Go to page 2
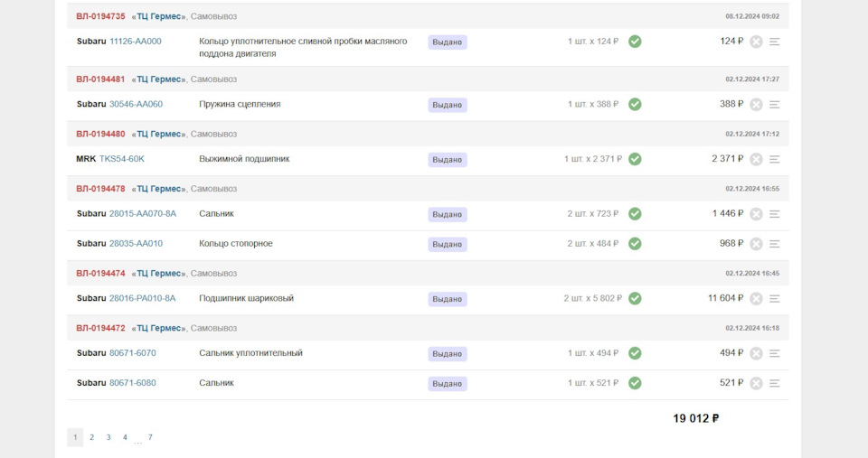868x458 pixels. coord(91,437)
